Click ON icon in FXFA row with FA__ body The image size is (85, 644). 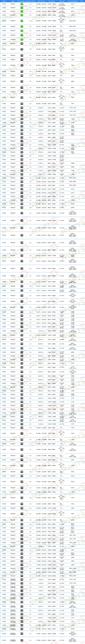pyautogui.click(x=22, y=492)
